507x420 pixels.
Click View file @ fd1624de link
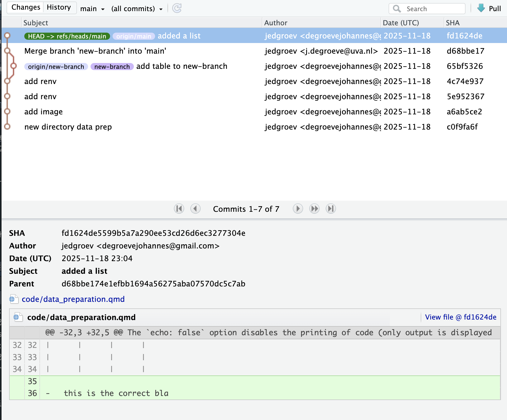click(x=460, y=317)
